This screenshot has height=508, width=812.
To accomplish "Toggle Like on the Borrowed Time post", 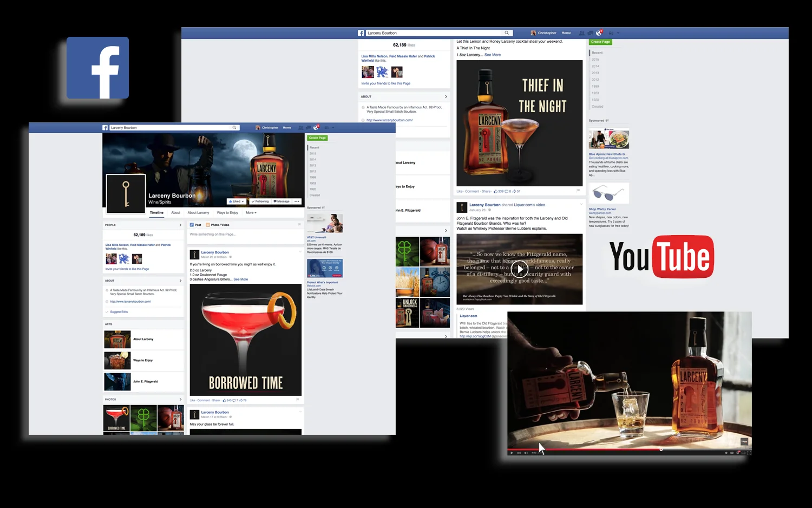I will 192,400.
